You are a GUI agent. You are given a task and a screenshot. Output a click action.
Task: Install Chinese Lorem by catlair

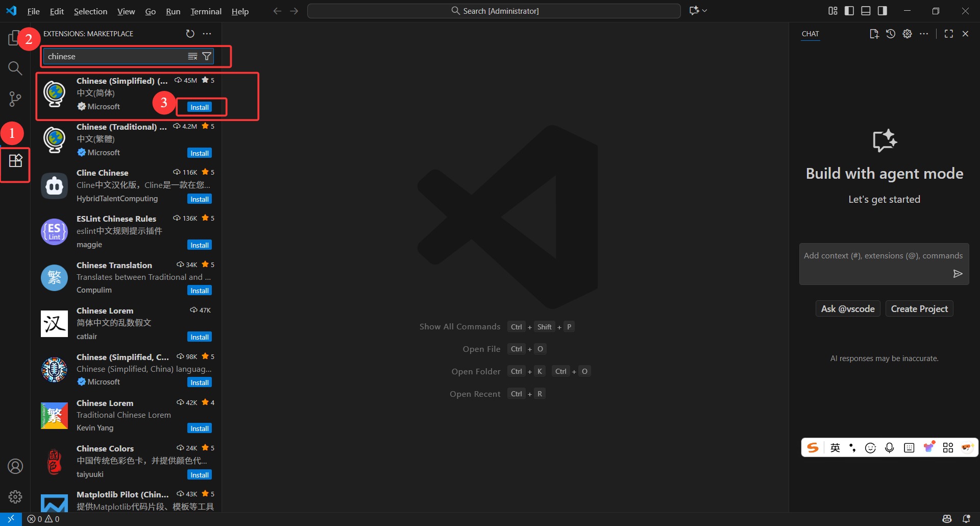click(200, 337)
